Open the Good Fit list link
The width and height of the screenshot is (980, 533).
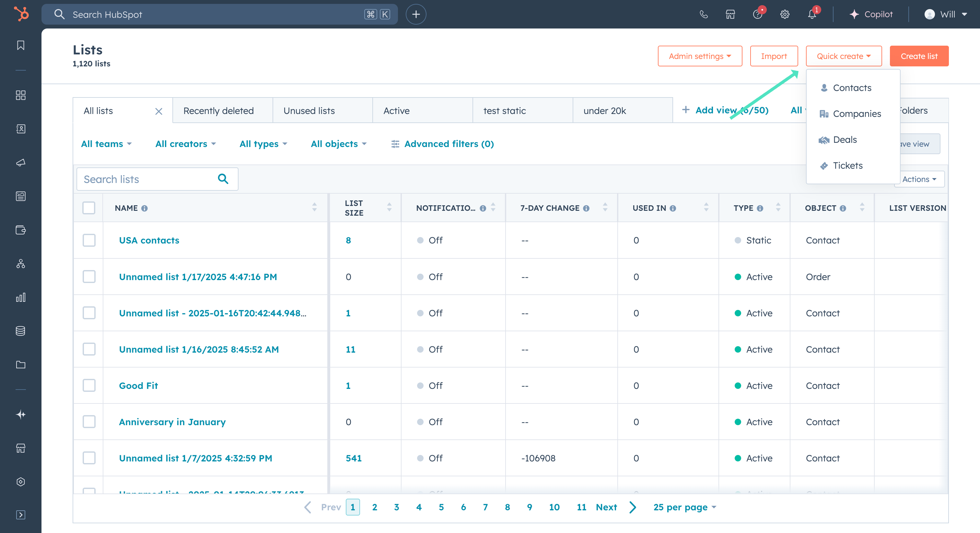pyautogui.click(x=138, y=386)
